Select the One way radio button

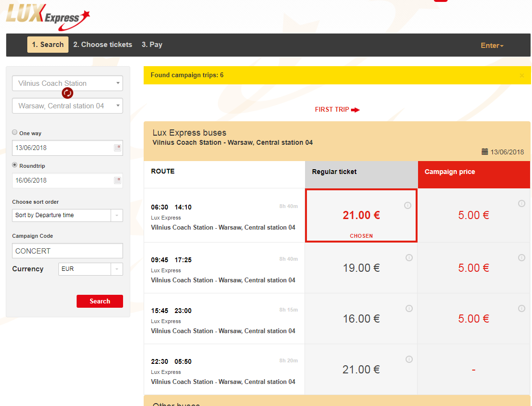click(x=14, y=132)
